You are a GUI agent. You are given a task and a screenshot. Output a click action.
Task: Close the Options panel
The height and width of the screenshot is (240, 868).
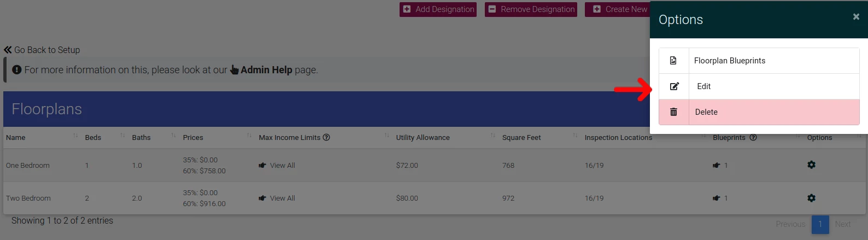pyautogui.click(x=856, y=17)
